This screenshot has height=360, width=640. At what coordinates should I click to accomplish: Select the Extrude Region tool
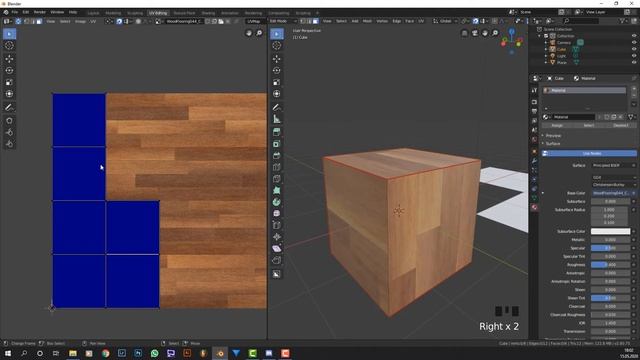(277, 132)
